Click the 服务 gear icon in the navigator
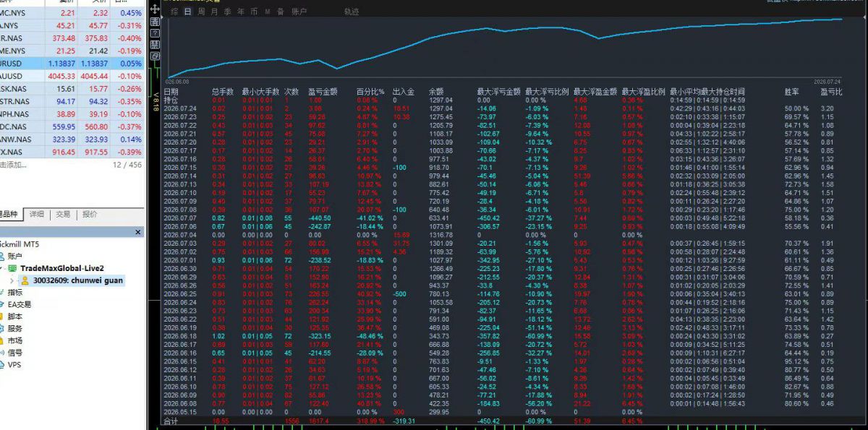 coord(2,329)
